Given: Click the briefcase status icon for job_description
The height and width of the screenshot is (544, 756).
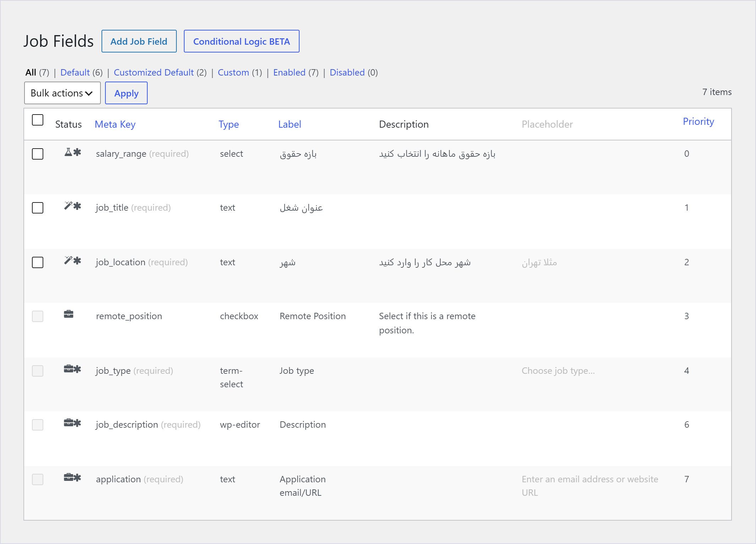Looking at the screenshot, I should (69, 423).
